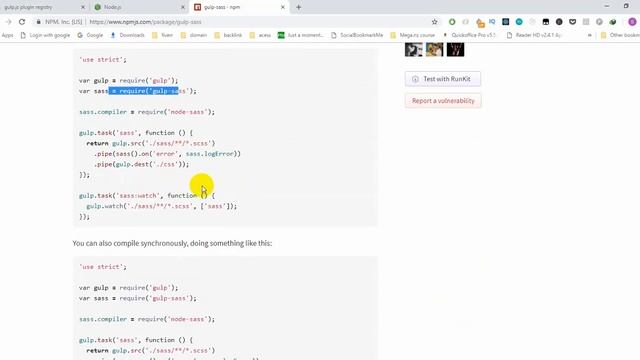Image resolution: width=640 pixels, height=360 pixels.
Task: Expand the backlink bookmark folder
Action: 228,35
